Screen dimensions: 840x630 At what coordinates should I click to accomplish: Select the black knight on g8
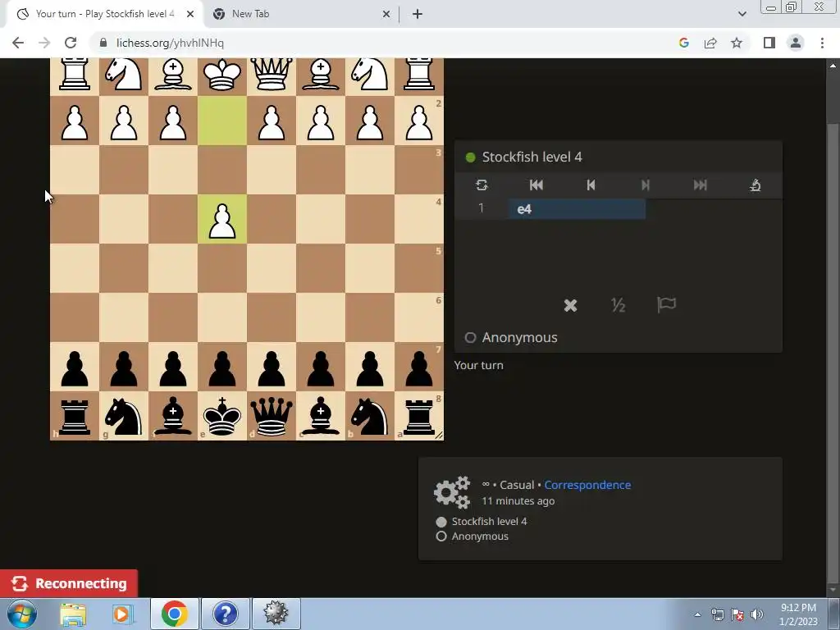click(x=124, y=416)
